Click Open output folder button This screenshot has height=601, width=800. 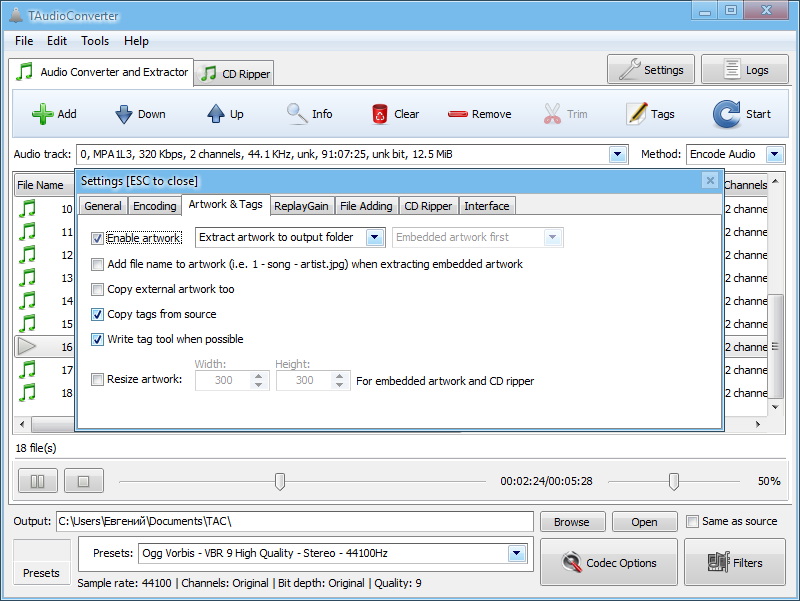tap(644, 521)
